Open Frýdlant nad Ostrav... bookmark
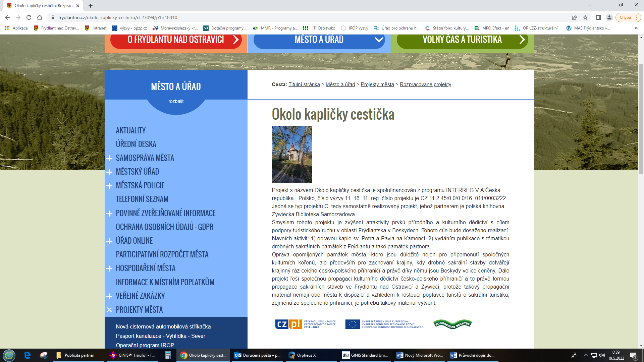This screenshot has height=362, width=644. click(56, 28)
